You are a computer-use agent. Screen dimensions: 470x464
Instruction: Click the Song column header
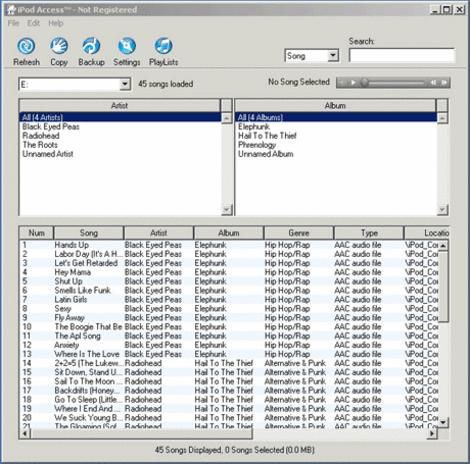[89, 233]
